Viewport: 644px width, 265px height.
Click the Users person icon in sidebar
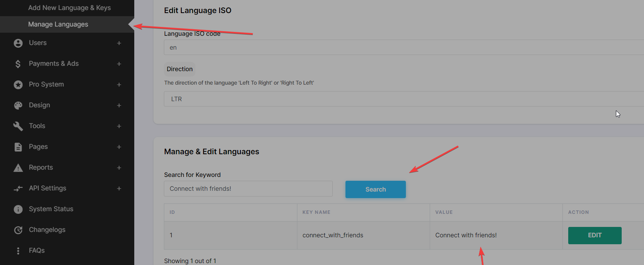(x=18, y=43)
